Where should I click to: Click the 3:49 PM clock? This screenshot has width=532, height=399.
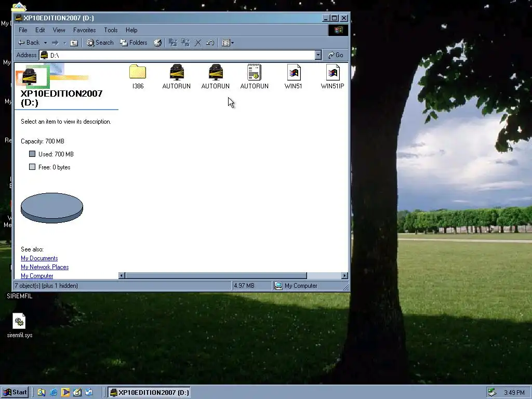[x=514, y=393]
